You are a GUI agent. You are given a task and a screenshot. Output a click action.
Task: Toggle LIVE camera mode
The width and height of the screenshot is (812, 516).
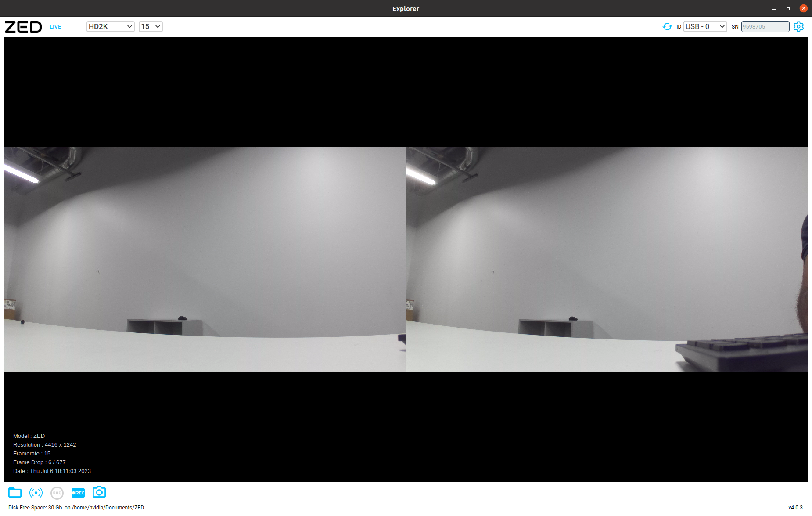55,26
